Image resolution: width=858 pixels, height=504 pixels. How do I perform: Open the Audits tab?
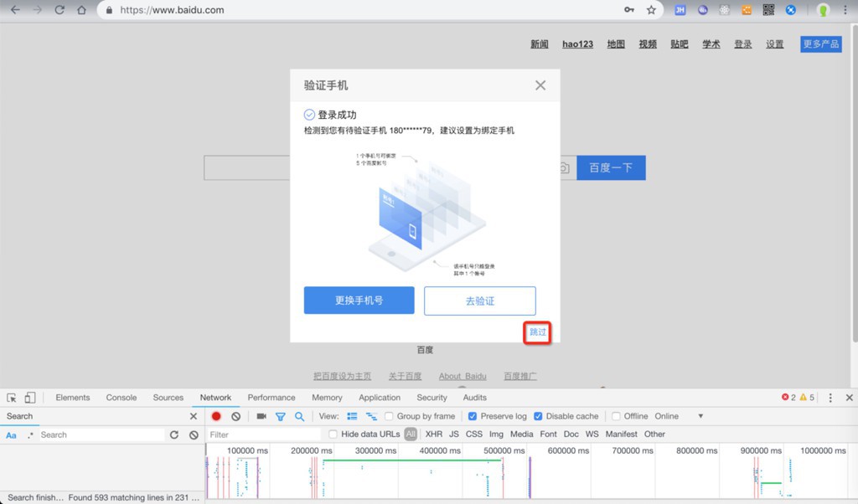tap(474, 398)
